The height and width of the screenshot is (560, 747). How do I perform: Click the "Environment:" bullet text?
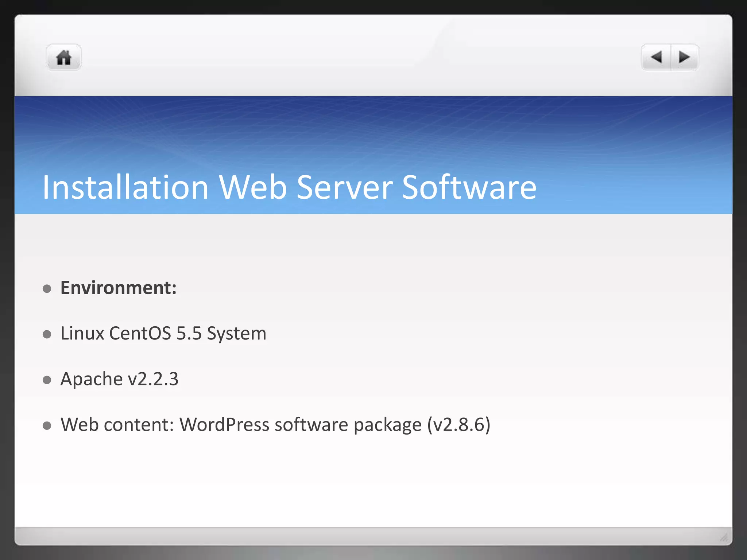tap(119, 288)
